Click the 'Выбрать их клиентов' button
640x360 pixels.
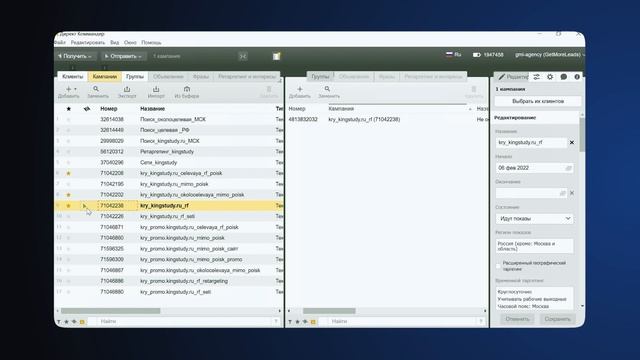(x=538, y=101)
